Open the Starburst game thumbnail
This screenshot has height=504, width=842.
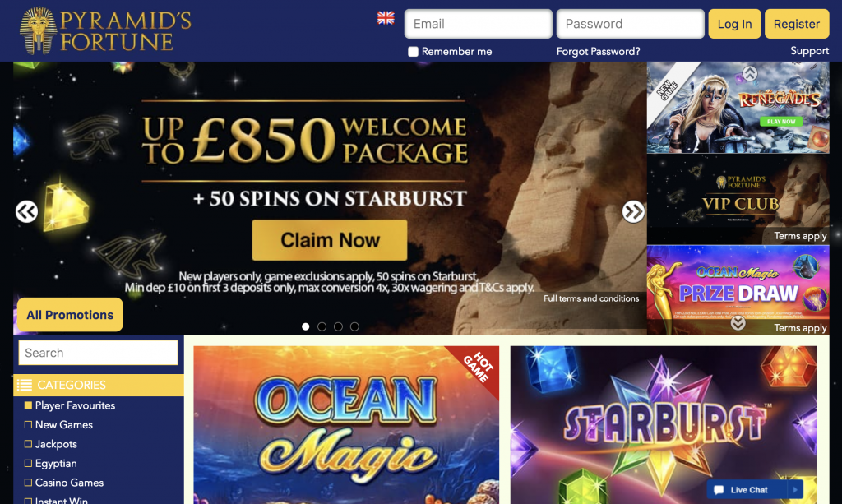coord(664,425)
